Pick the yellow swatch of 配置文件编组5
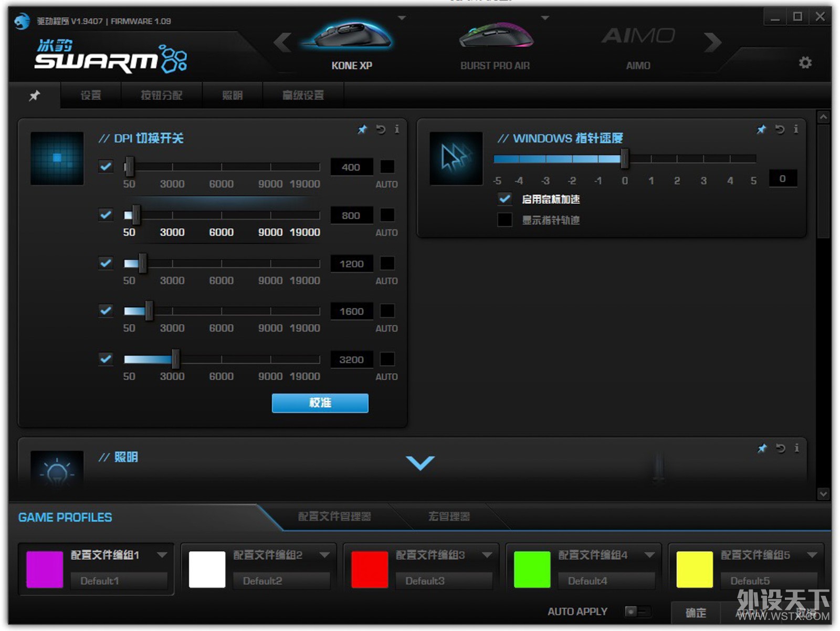Image resolution: width=840 pixels, height=631 pixels. 695,569
